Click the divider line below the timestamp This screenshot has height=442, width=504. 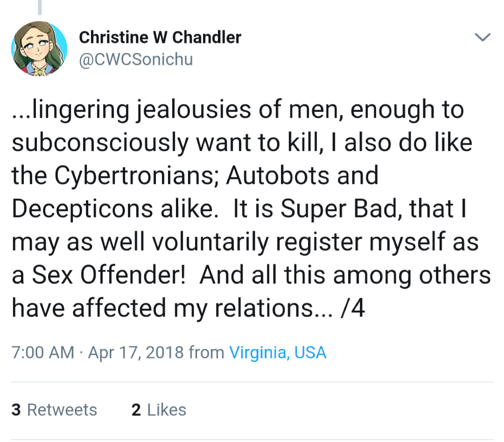252,382
